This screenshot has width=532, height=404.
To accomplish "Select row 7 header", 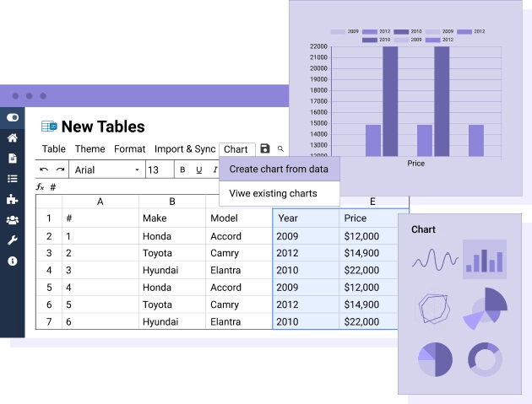I will [49, 321].
